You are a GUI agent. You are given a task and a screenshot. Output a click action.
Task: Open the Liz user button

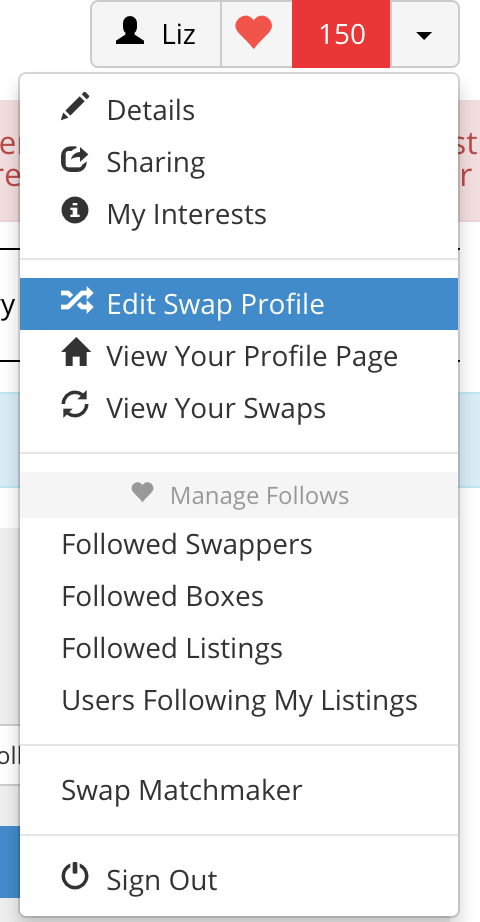156,34
